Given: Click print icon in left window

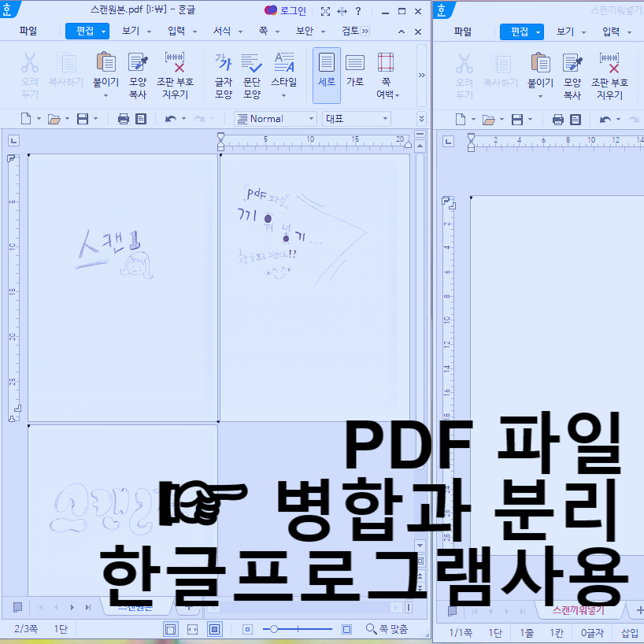Looking at the screenshot, I should point(124,119).
